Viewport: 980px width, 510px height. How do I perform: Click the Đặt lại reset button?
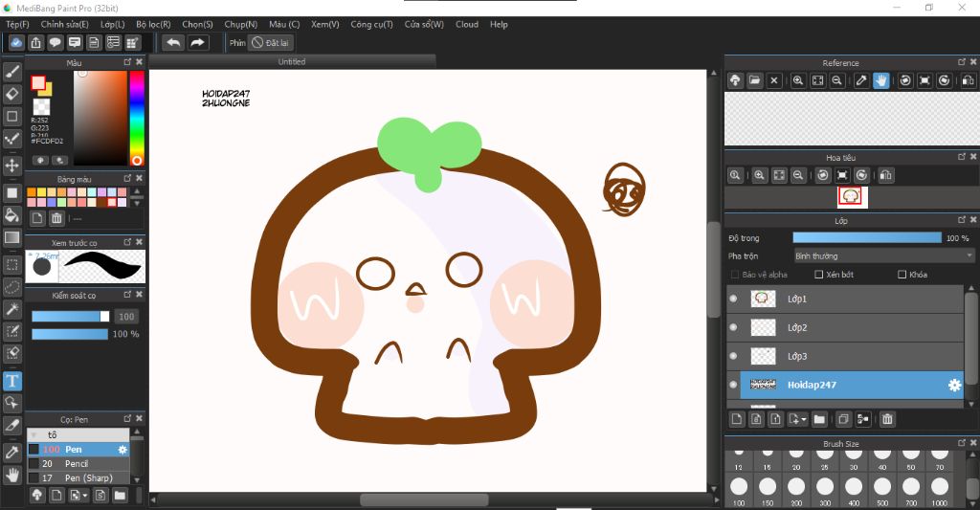(271, 42)
